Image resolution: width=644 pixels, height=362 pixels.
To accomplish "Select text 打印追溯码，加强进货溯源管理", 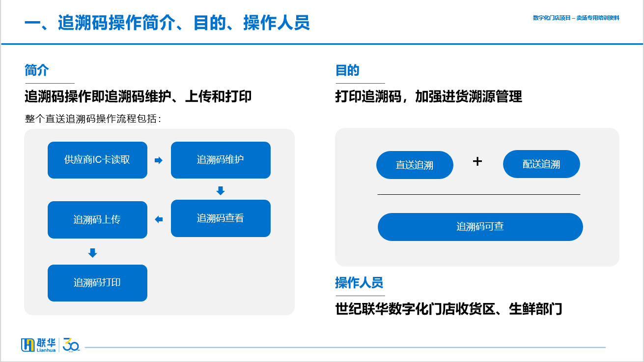I will [428, 96].
